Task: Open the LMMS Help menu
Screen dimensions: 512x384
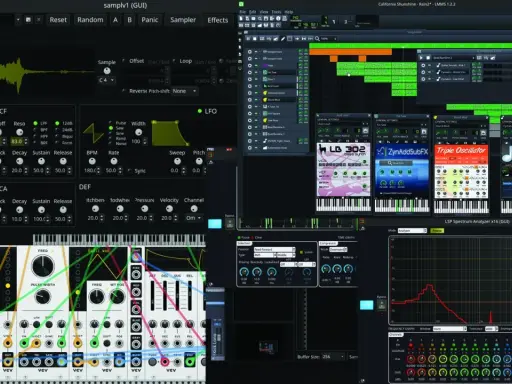Action: pos(289,12)
